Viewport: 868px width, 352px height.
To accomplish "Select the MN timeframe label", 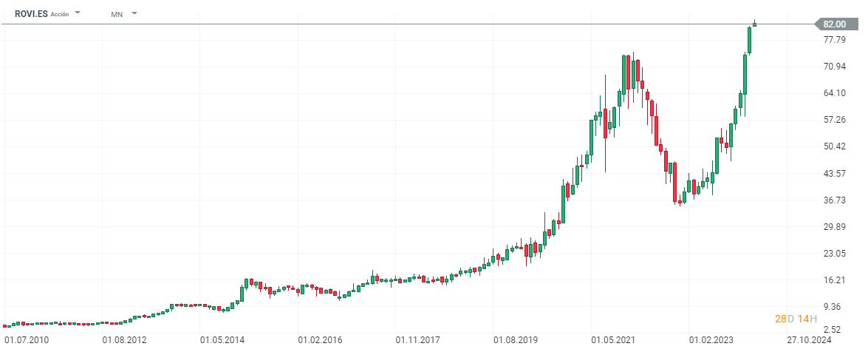I will click(117, 14).
